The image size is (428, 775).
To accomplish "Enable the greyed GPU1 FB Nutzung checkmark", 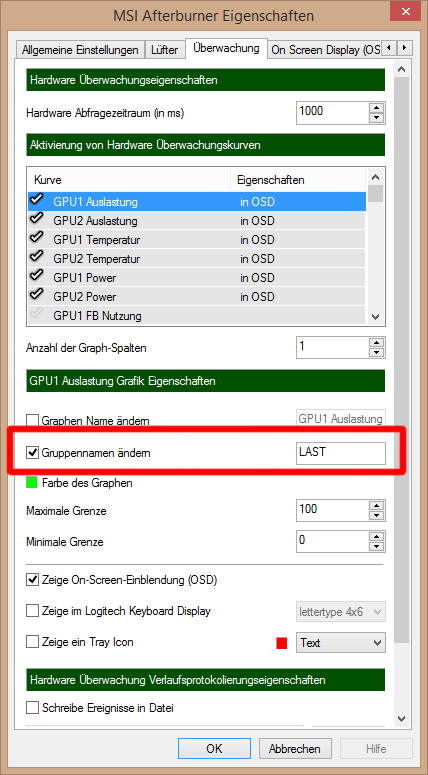I will [37, 313].
